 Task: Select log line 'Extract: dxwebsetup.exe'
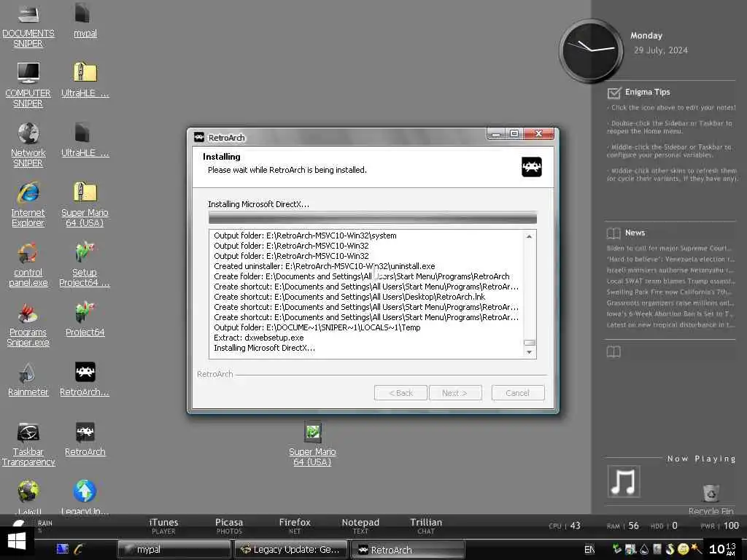pos(259,338)
